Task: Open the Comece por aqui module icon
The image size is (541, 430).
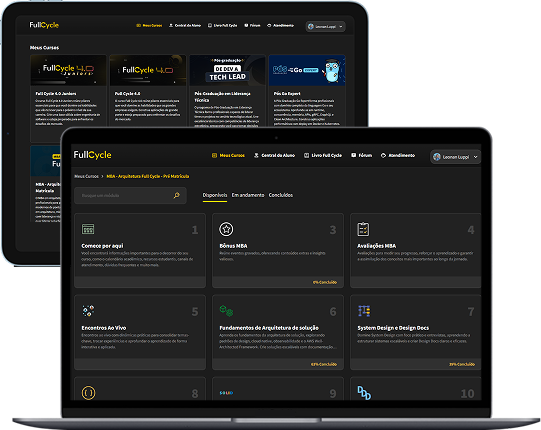Action: (x=88, y=229)
